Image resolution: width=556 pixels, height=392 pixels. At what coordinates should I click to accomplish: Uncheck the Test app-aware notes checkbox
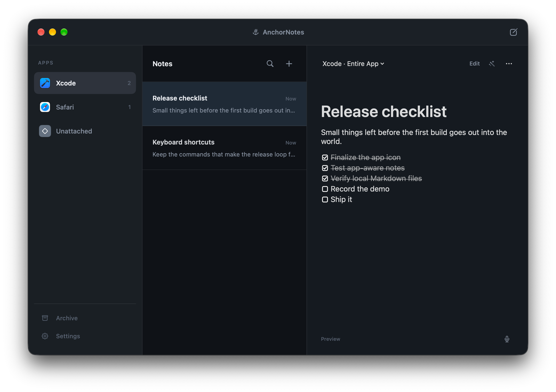click(325, 168)
